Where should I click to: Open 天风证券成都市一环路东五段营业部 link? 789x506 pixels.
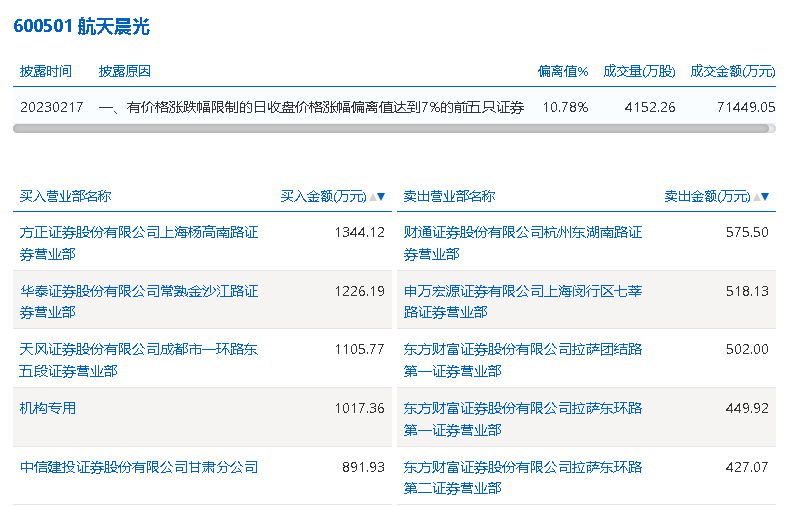139,360
